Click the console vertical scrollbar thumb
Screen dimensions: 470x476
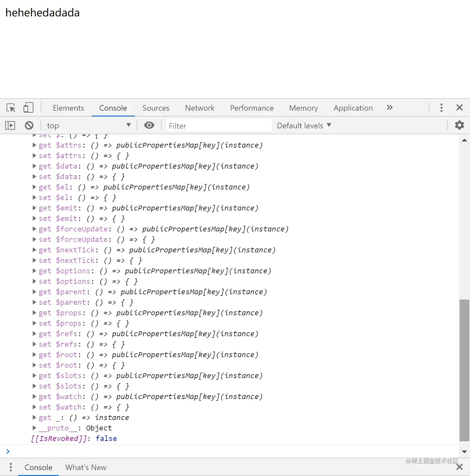click(x=464, y=370)
